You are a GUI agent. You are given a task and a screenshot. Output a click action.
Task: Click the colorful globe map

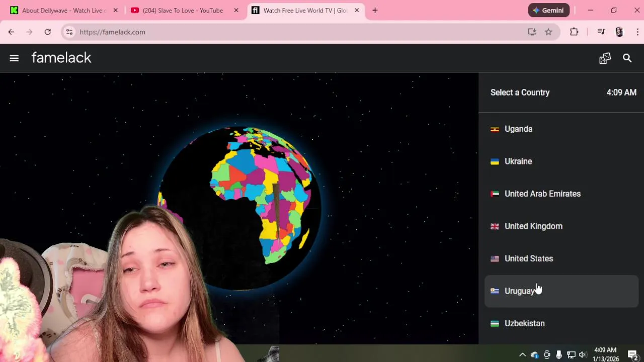[x=240, y=209]
